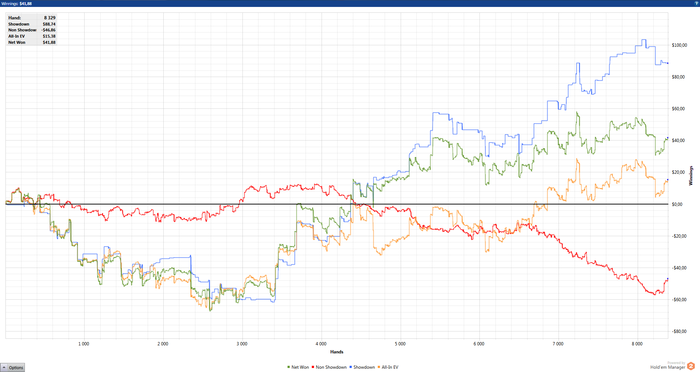Click the $20,00 y-axis label
Viewport: 700px width, 372px height.
[x=679, y=172]
